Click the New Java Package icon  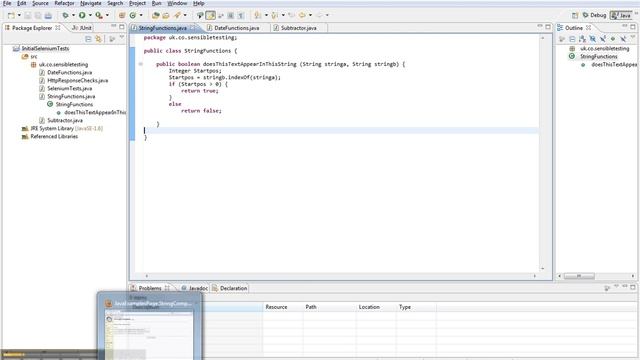point(122,16)
